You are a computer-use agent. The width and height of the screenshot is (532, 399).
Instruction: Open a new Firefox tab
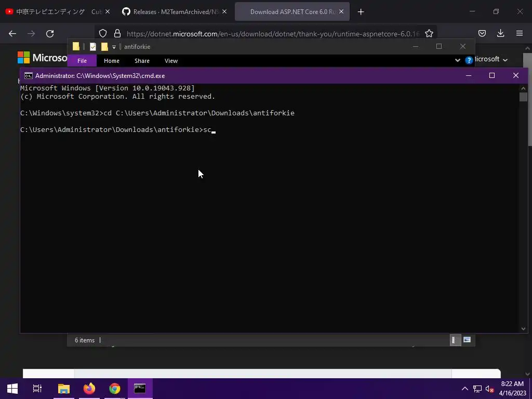361,12
